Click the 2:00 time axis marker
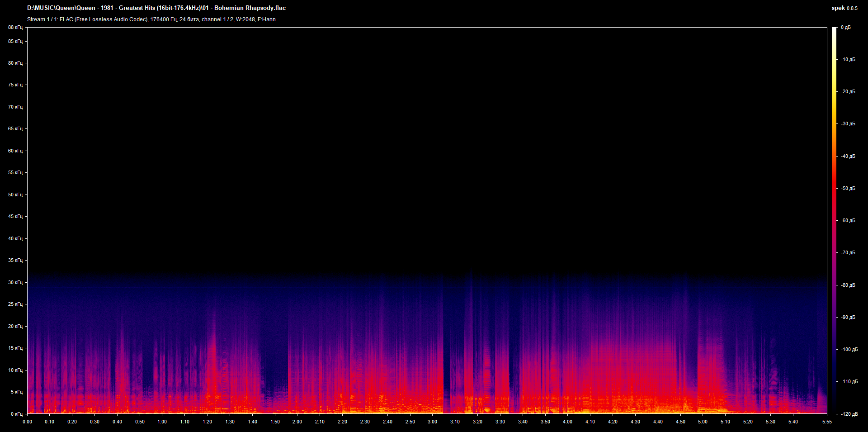 coord(297,422)
